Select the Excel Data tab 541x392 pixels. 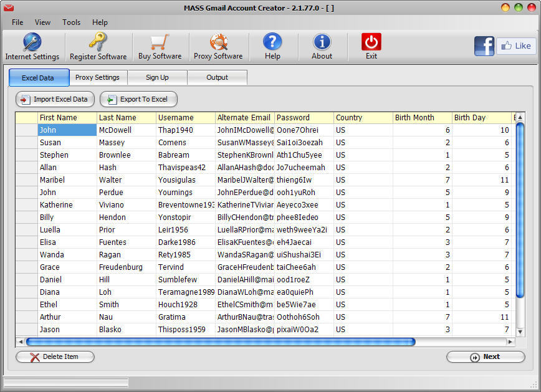pos(39,78)
